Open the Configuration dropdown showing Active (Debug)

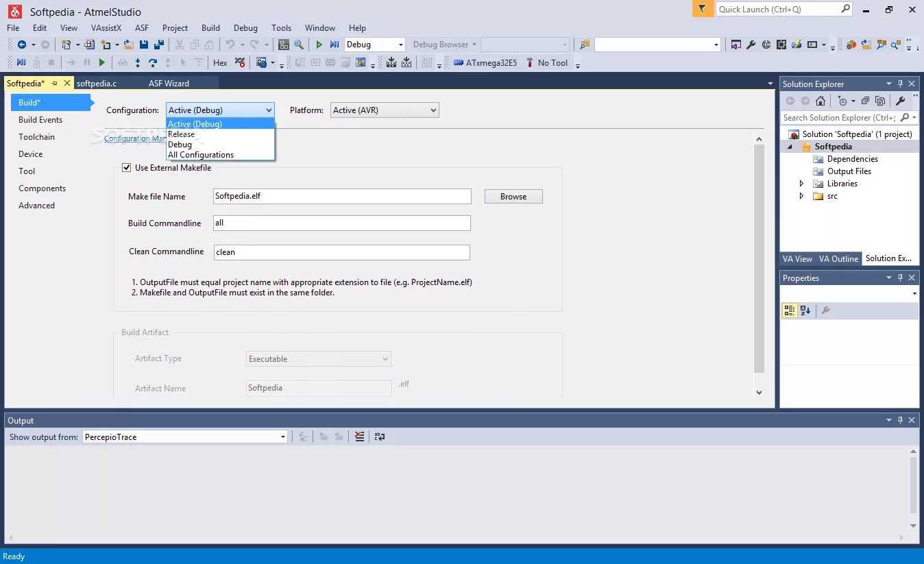(220, 110)
